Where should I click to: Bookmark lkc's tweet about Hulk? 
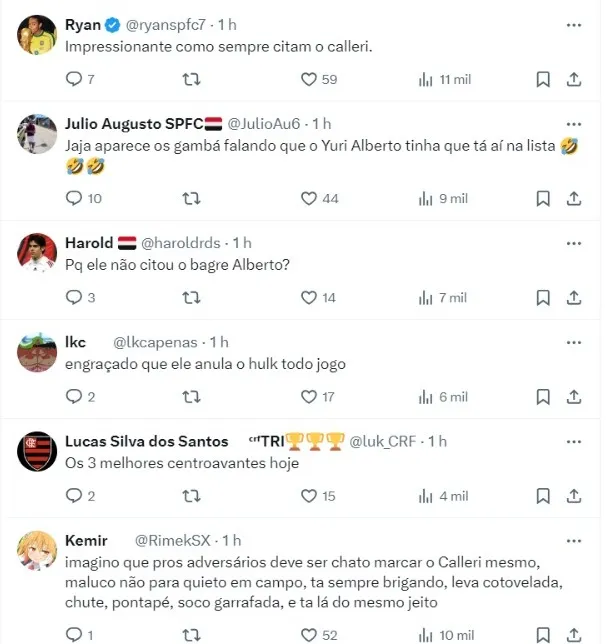point(543,397)
